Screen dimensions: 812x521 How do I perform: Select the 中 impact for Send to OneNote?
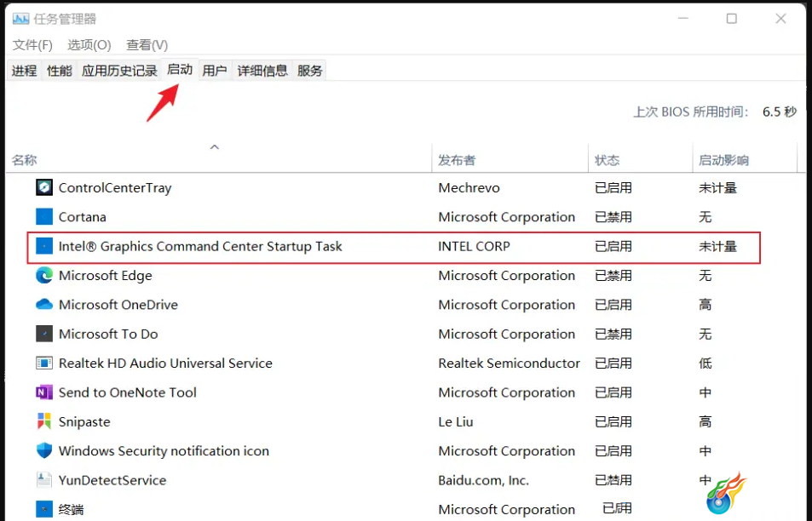(x=705, y=392)
